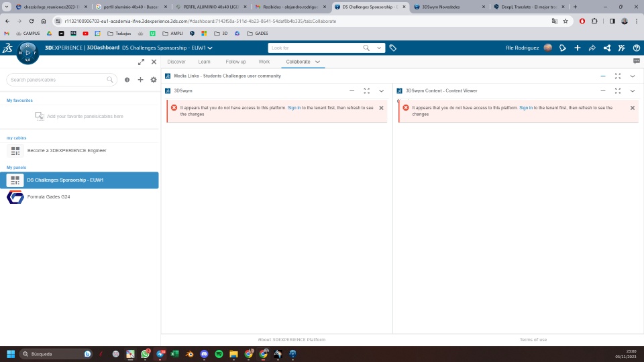Open the browser Extensions puzzle icon
Image resolution: width=644 pixels, height=362 pixels.
(x=594, y=21)
